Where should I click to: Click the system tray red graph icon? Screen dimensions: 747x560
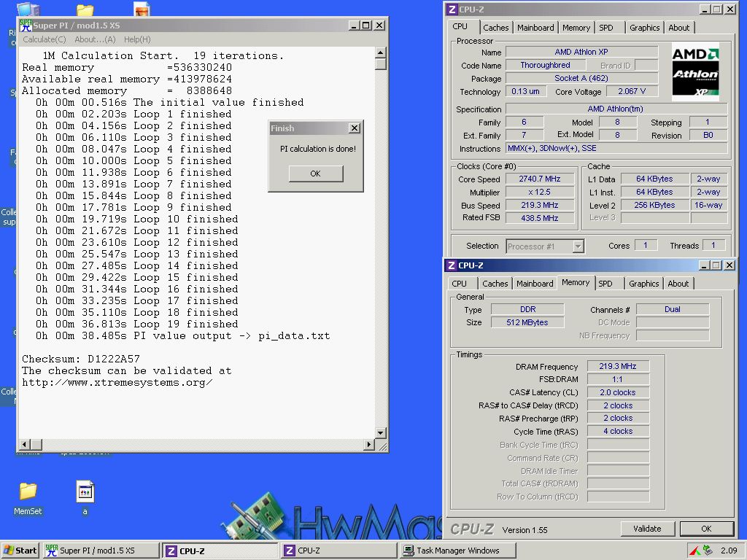pos(695,551)
